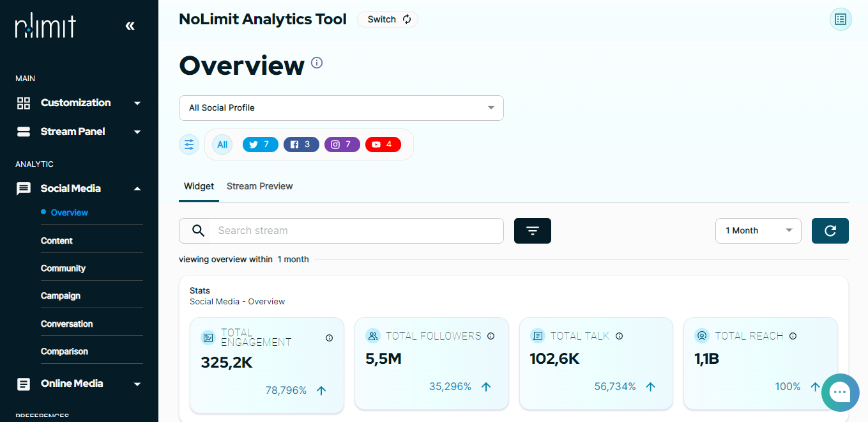
Task: Click the Total Engagement card icon
Action: pos(208,338)
